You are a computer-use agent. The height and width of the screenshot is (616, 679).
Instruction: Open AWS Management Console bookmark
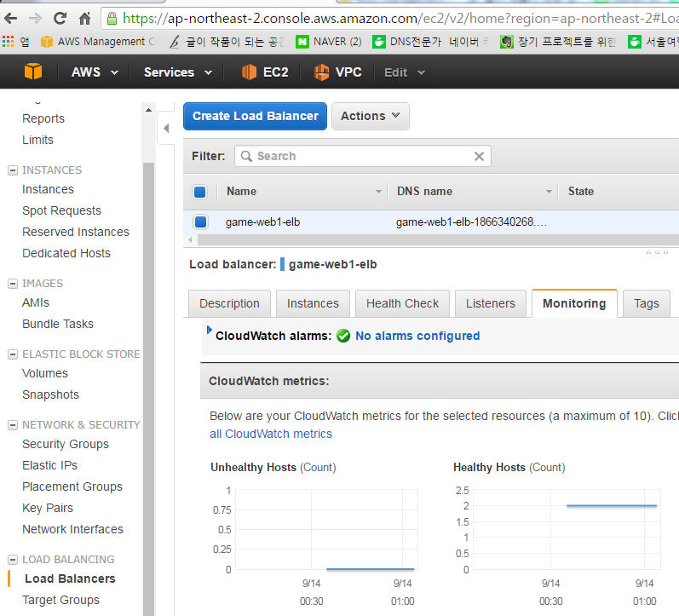point(98,42)
